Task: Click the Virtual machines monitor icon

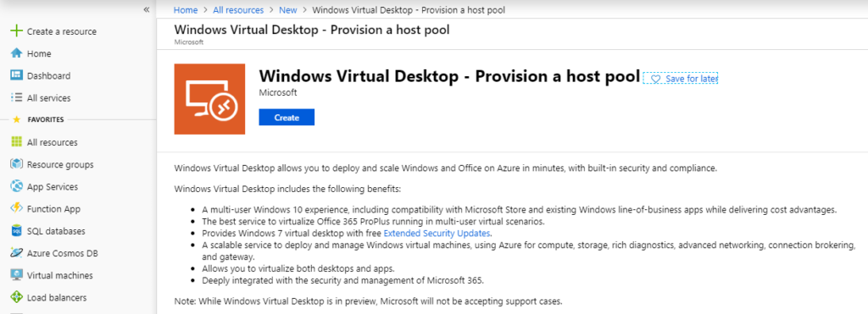Action: click(x=17, y=275)
